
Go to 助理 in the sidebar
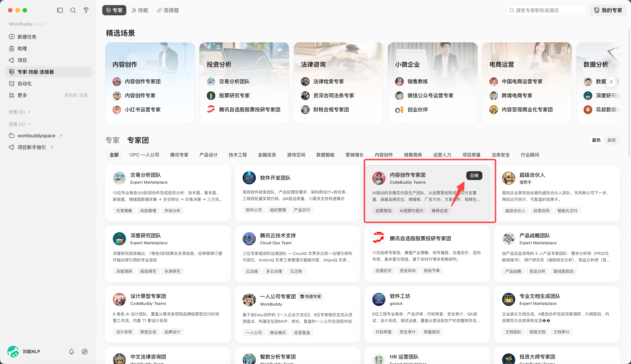(48, 49)
